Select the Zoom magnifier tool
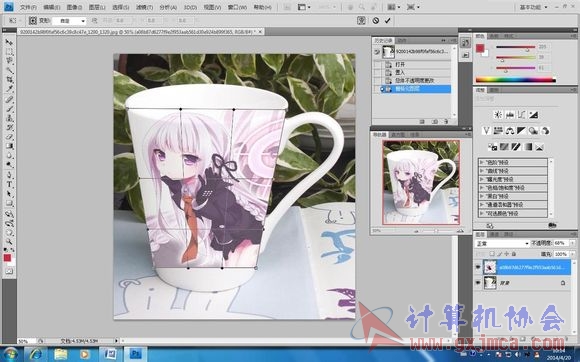The image size is (580, 362). [x=9, y=241]
